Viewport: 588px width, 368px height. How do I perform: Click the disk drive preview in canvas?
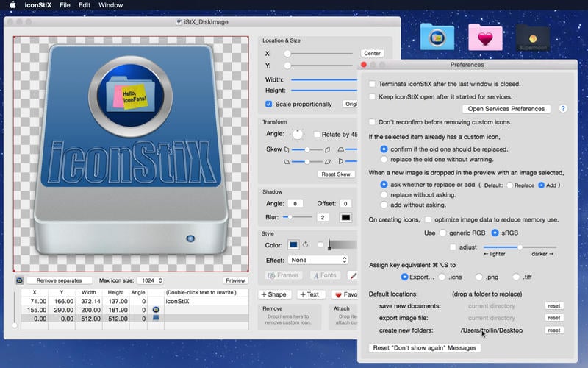[x=131, y=150]
